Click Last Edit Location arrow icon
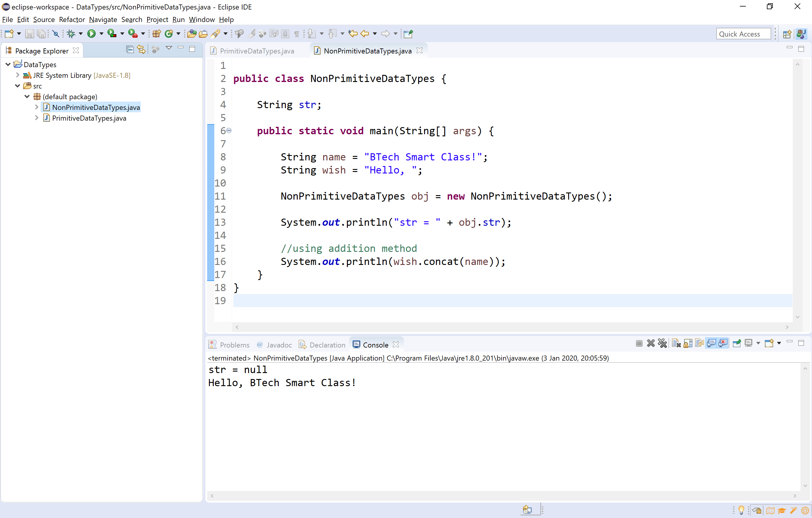This screenshot has width=812, height=518. 353,33
